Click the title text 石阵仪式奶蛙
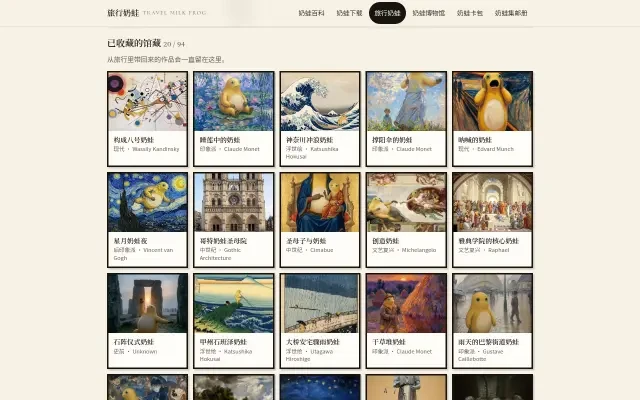 (x=133, y=342)
